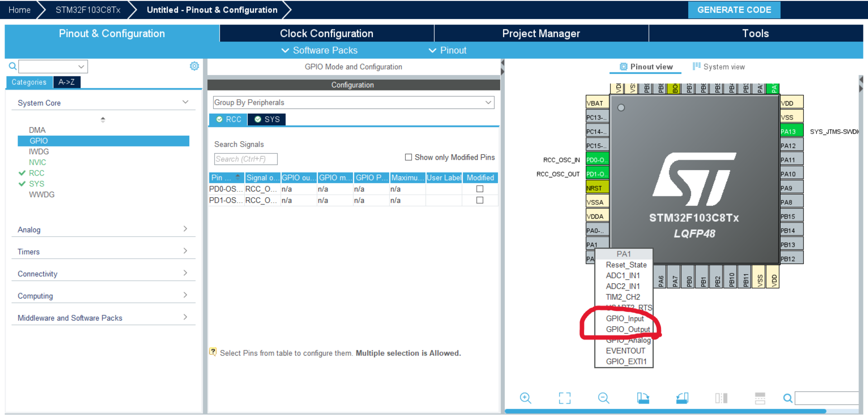Screen dimensions: 868x419
Task: Expand the Connectivity category
Action: click(185, 273)
